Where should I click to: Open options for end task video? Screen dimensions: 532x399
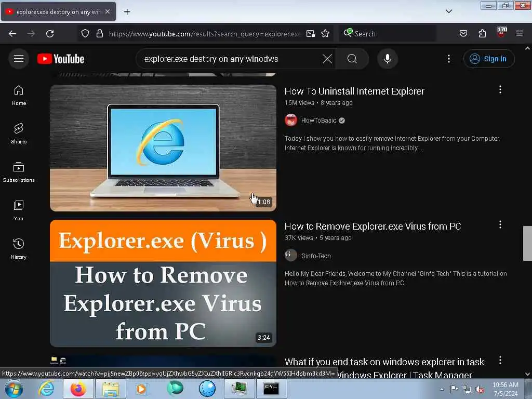[500, 361]
